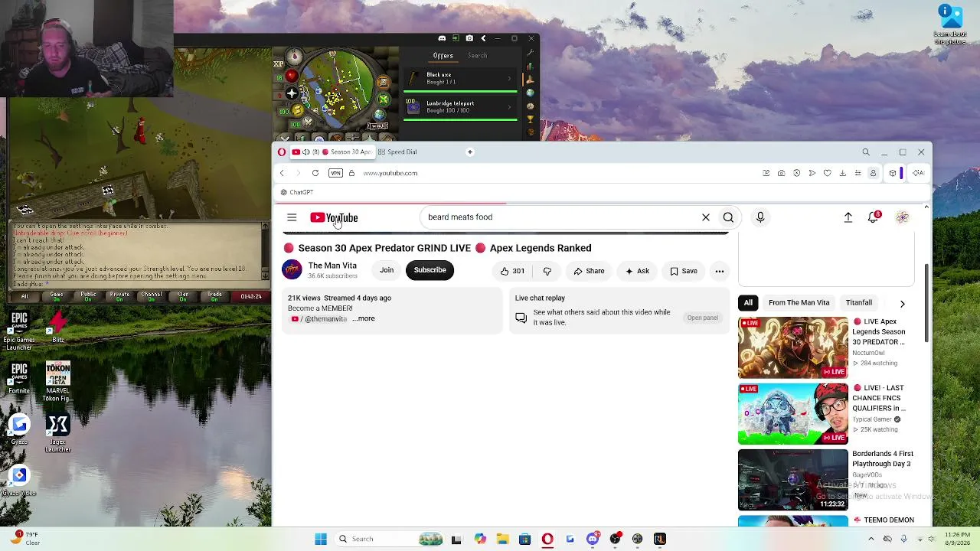Search tabs in Opera title bar

pyautogui.click(x=866, y=152)
